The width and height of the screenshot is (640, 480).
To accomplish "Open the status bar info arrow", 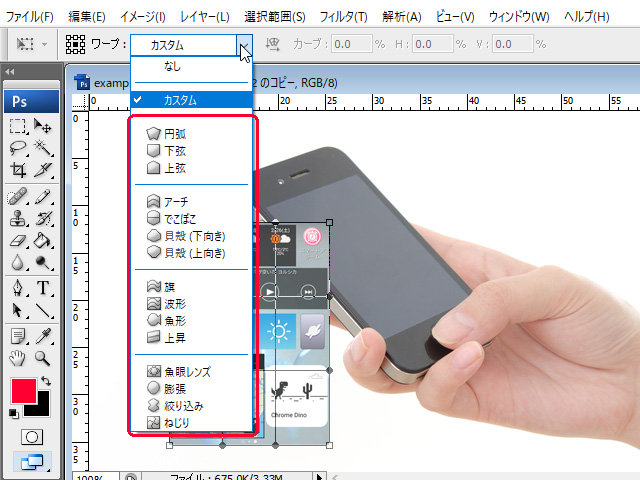I will pos(319,476).
